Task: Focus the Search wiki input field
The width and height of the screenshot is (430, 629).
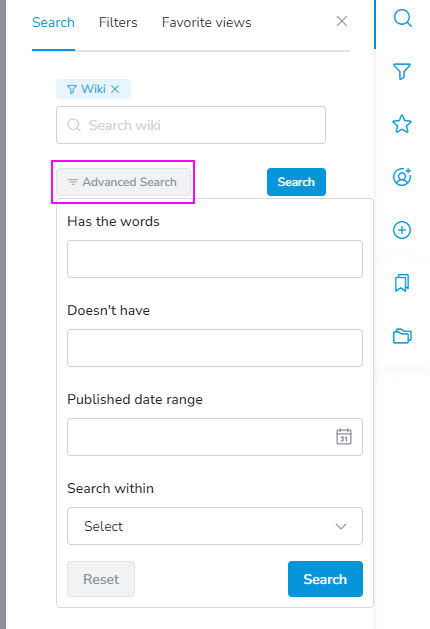Action: tap(191, 125)
